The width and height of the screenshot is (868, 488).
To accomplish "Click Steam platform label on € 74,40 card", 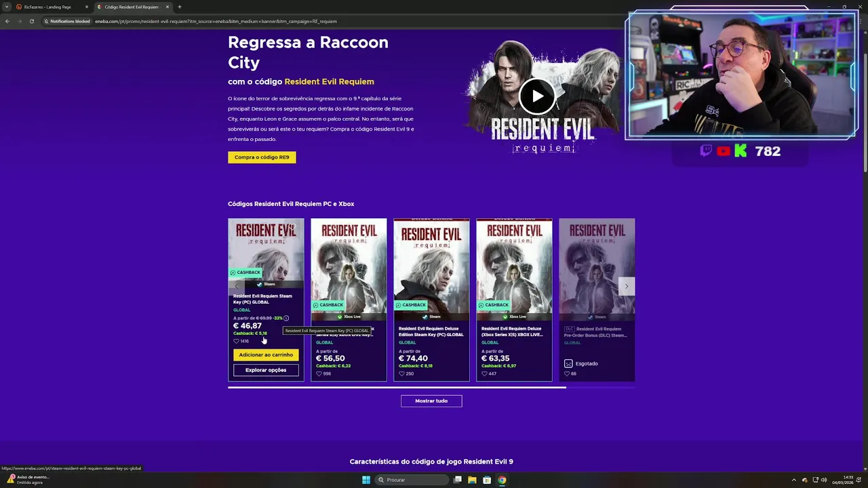I will pos(431,317).
